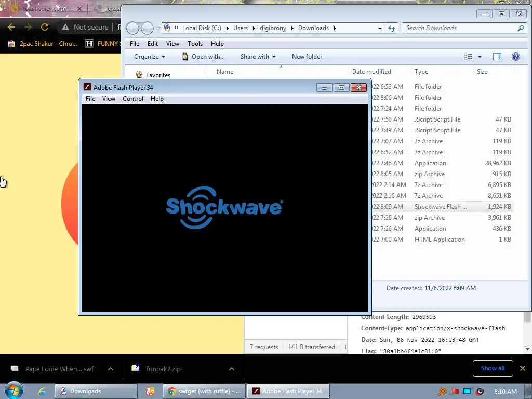Expand the arrow after Users in breadcrumb
532x399 pixels.
point(254,28)
